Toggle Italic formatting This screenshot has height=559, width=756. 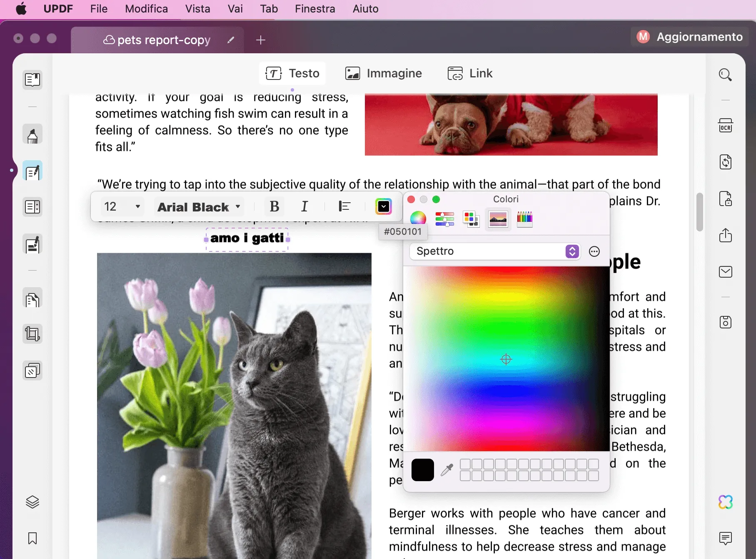coord(304,206)
